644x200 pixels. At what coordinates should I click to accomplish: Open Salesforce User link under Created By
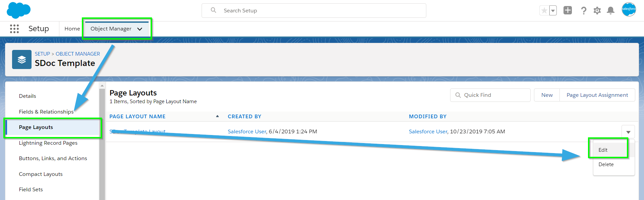click(247, 132)
